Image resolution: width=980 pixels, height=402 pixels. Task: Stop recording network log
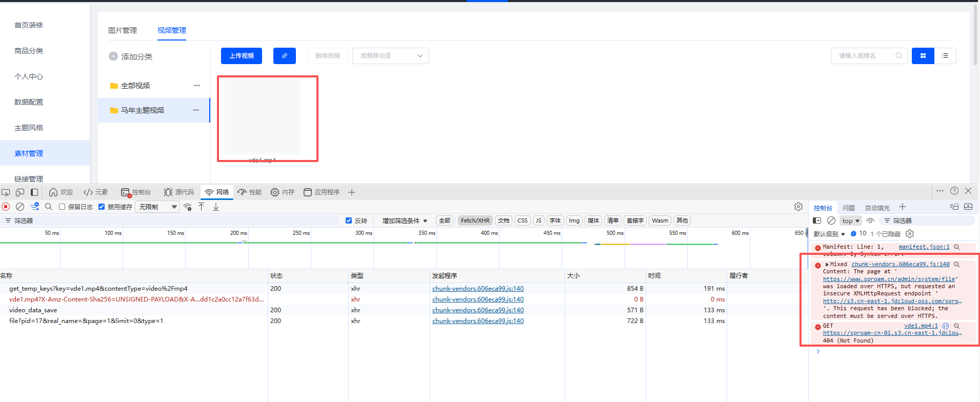[6, 207]
